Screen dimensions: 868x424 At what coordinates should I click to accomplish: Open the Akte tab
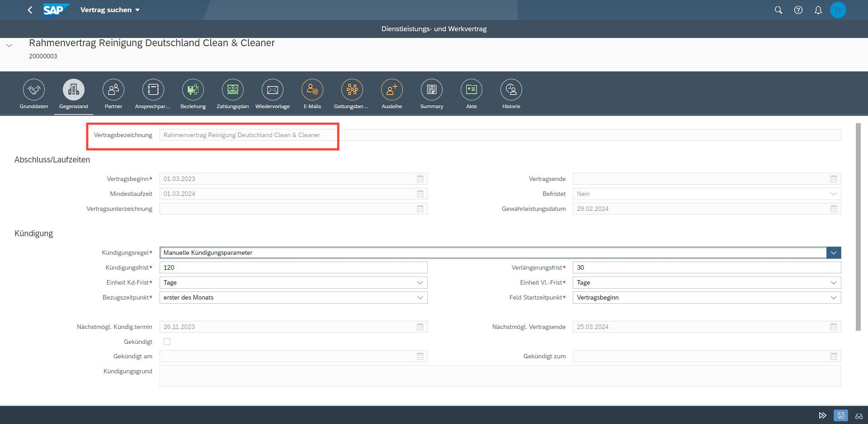pos(472,94)
